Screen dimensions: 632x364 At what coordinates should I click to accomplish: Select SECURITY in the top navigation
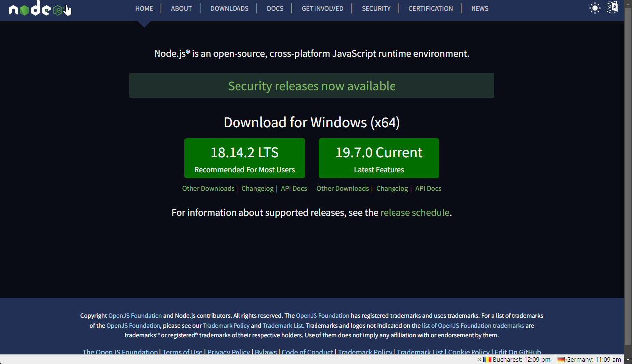pos(376,8)
